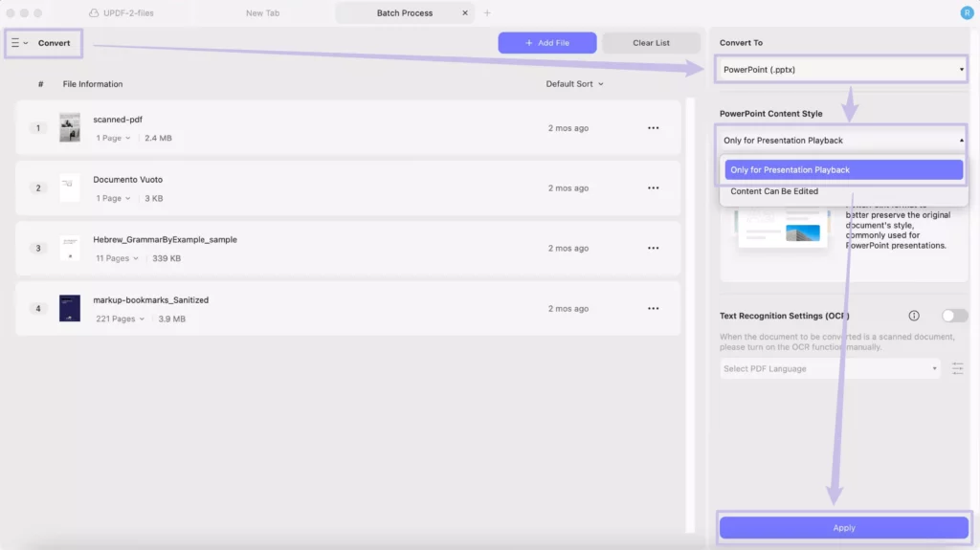Image resolution: width=980 pixels, height=550 pixels.
Task: Click the Add File button
Action: tap(546, 43)
